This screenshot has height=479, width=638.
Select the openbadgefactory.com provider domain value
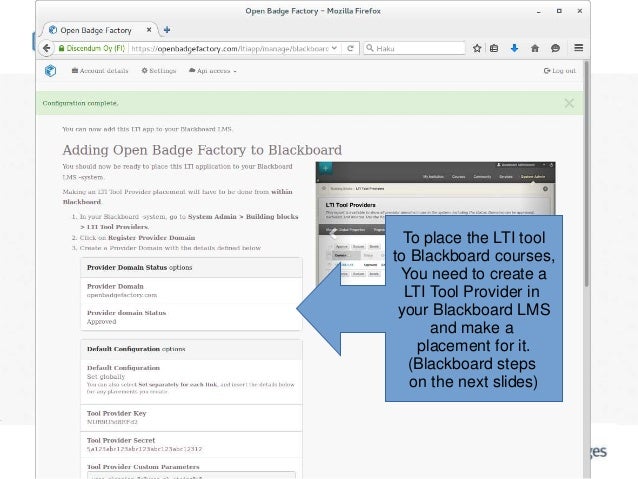tap(122, 295)
